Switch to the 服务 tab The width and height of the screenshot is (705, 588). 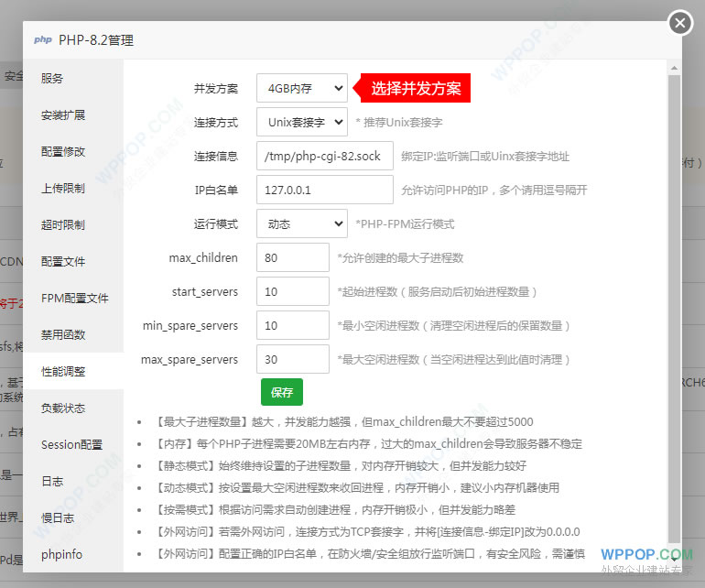pos(52,79)
